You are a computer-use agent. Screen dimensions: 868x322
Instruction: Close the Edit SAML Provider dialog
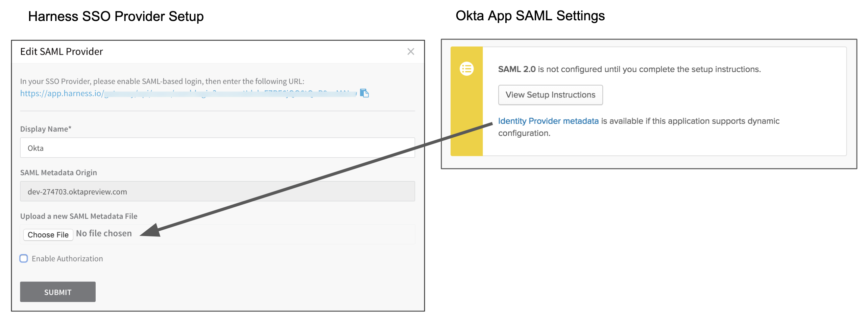411,51
